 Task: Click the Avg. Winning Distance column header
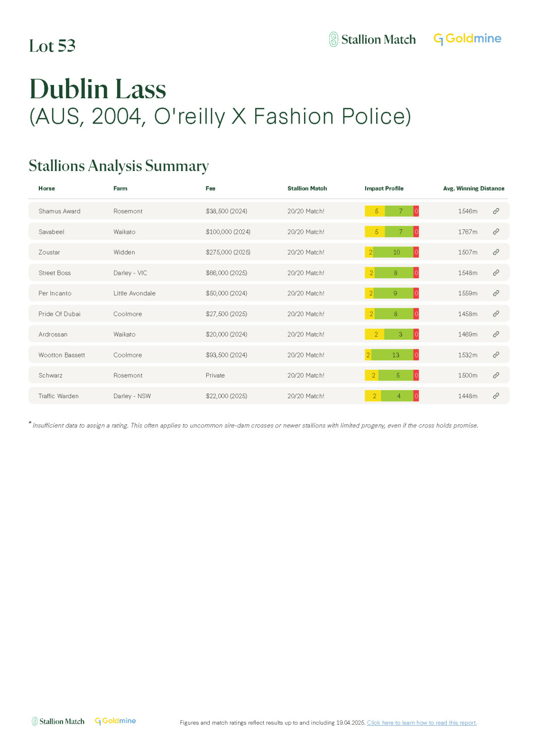tap(473, 188)
